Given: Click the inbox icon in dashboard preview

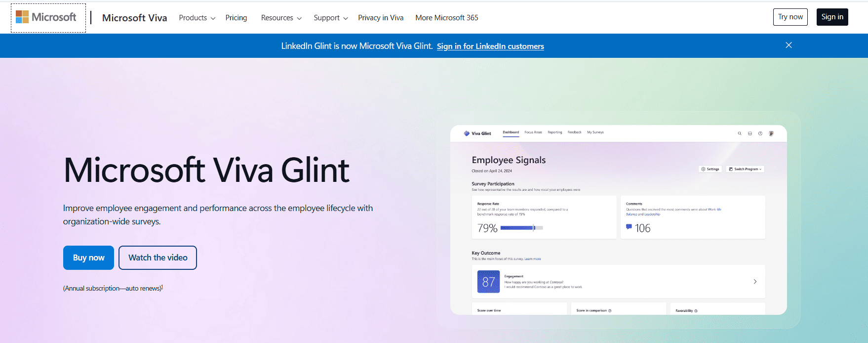Looking at the screenshot, I should coord(750,133).
